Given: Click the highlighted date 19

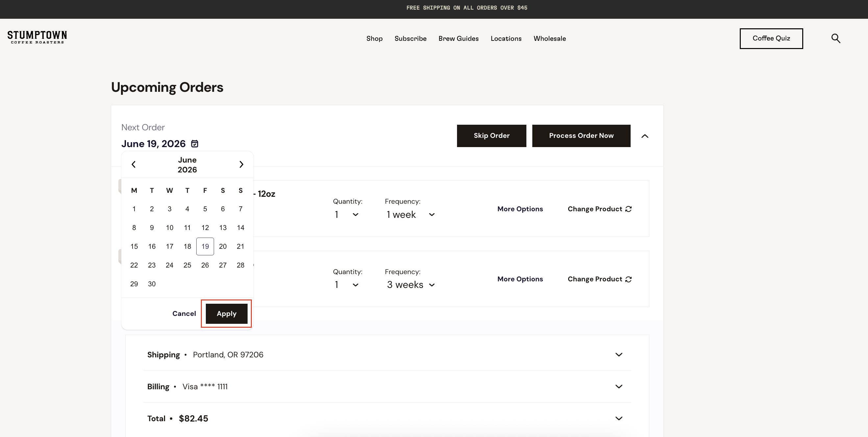Looking at the screenshot, I should pos(205,246).
